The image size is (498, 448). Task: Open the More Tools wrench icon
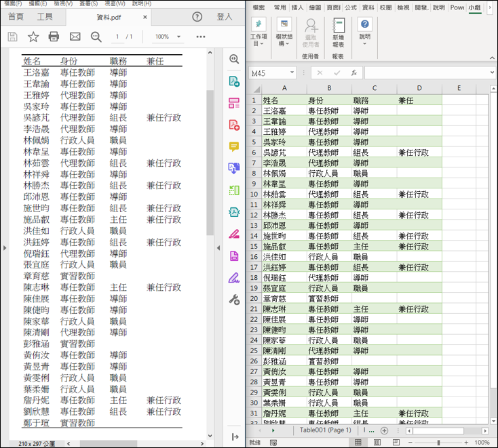tap(234, 300)
